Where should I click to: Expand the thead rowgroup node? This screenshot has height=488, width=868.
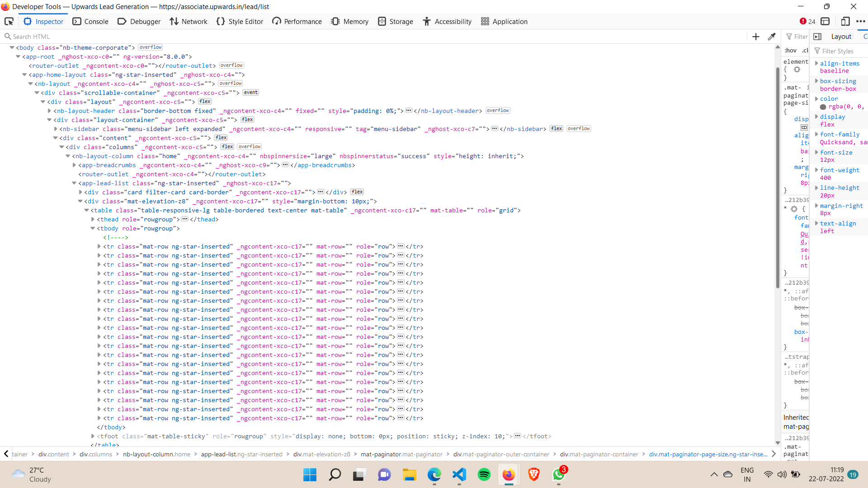[x=93, y=219]
